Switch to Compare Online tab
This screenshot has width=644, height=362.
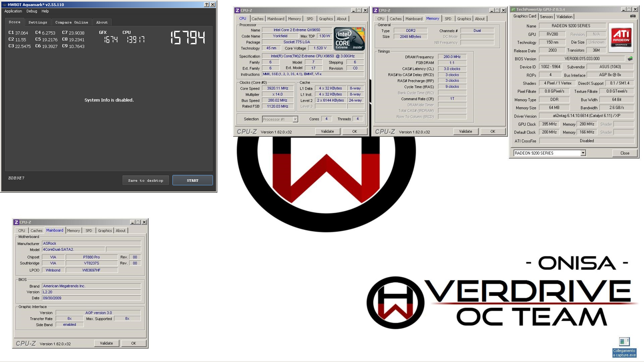point(71,22)
